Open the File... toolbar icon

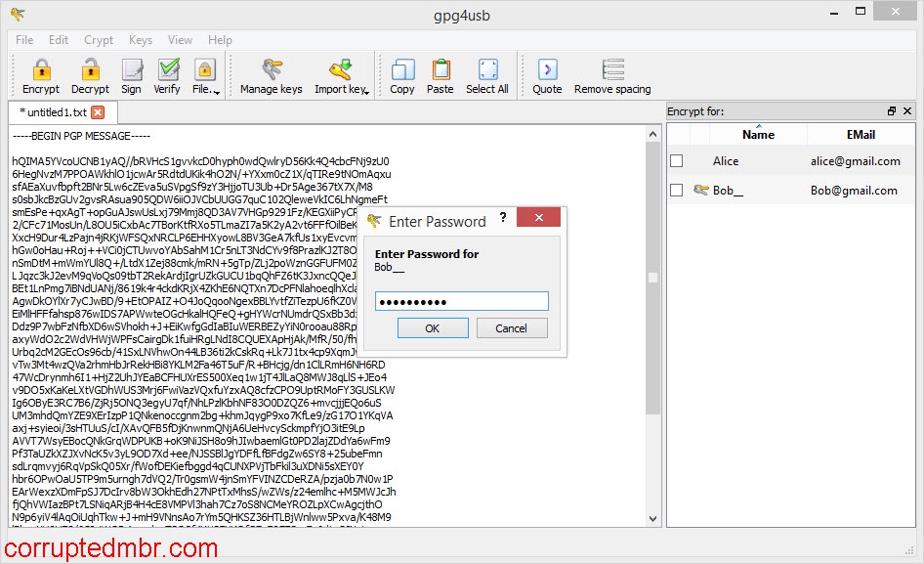(205, 73)
